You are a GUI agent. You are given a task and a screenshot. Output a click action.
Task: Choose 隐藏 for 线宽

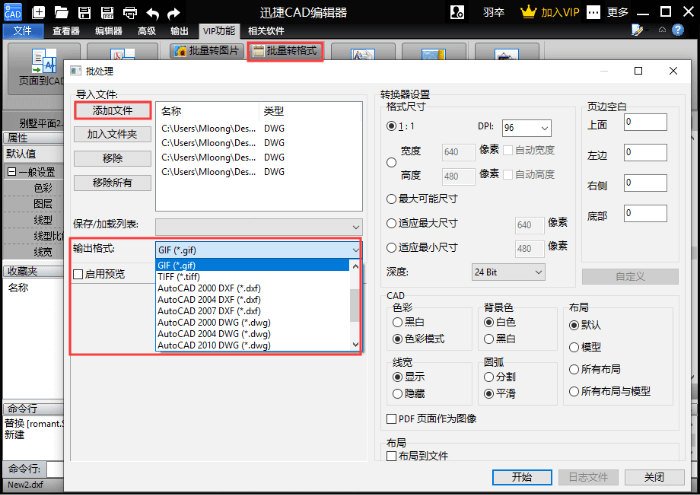397,394
